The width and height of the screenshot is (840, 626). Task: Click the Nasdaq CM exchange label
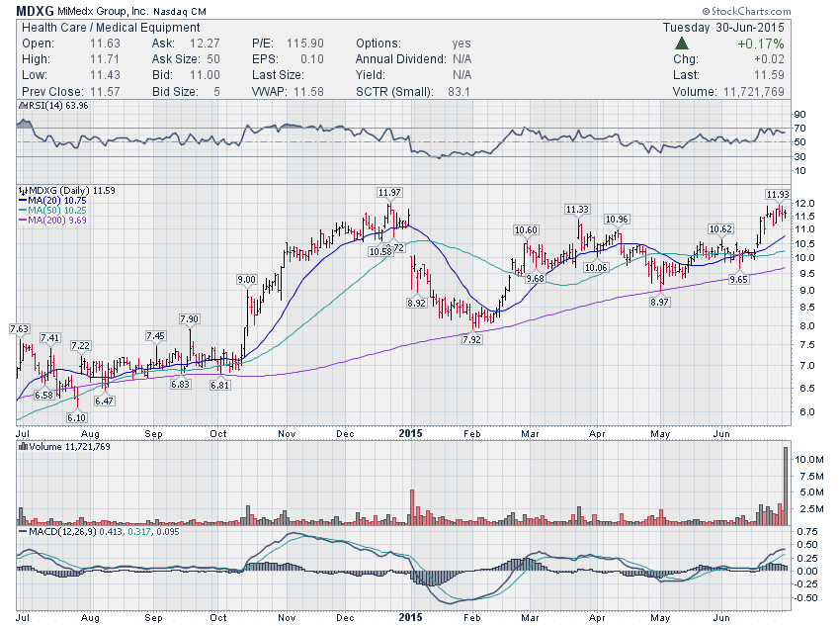pyautogui.click(x=180, y=11)
